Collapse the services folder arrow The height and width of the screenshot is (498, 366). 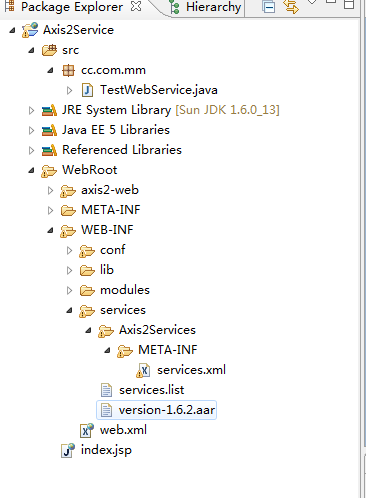69,311
